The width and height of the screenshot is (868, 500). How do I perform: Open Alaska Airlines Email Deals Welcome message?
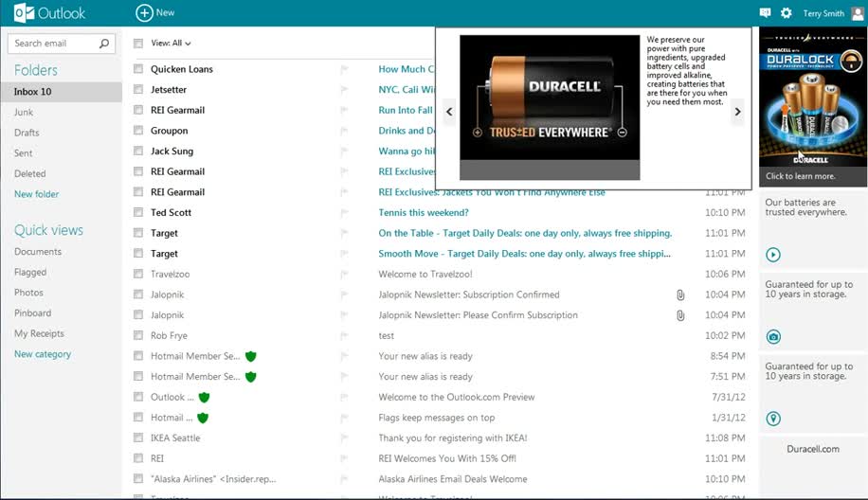tap(453, 479)
